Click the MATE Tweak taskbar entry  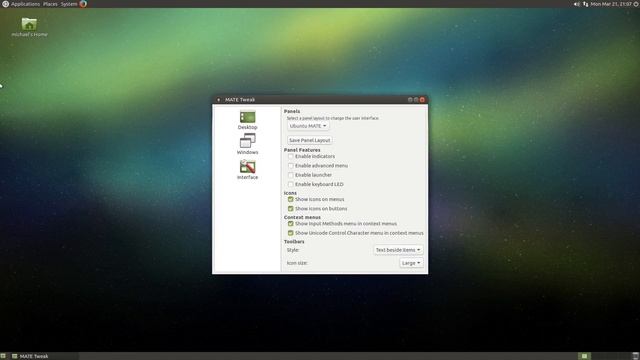(44, 356)
